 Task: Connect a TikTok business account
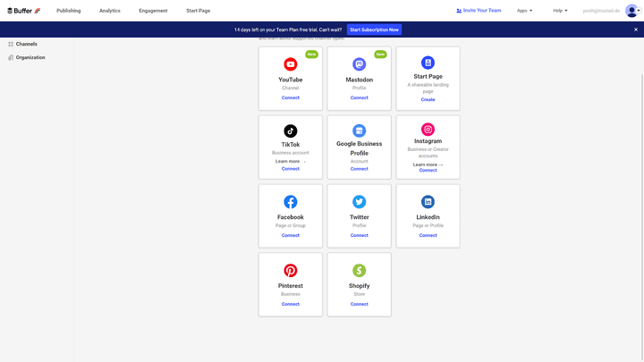click(x=291, y=169)
